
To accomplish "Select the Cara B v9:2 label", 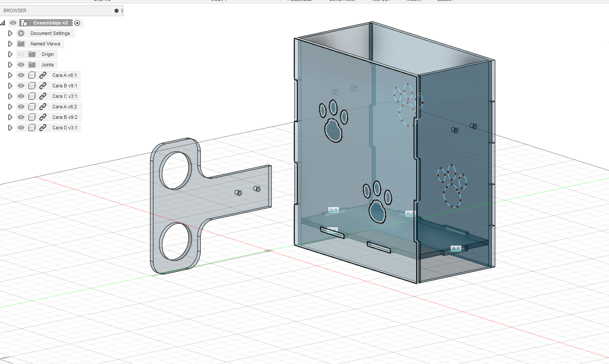I will tap(65, 117).
